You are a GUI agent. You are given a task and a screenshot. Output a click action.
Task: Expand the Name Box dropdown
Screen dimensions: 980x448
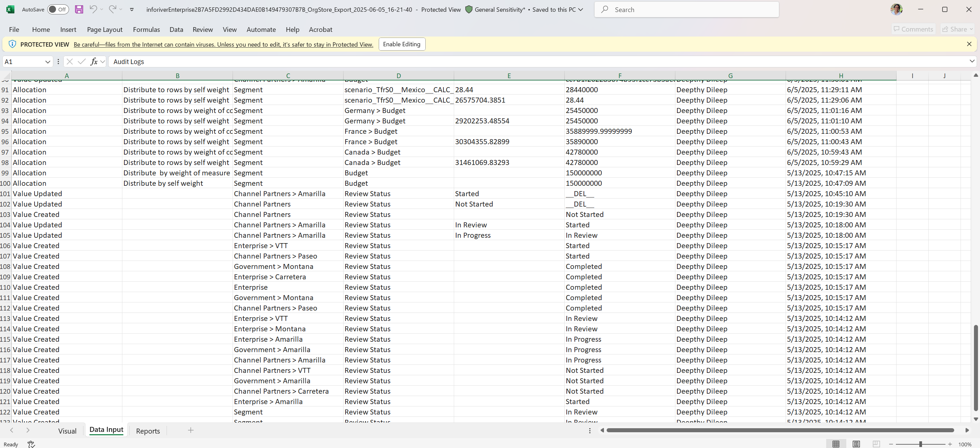click(48, 62)
